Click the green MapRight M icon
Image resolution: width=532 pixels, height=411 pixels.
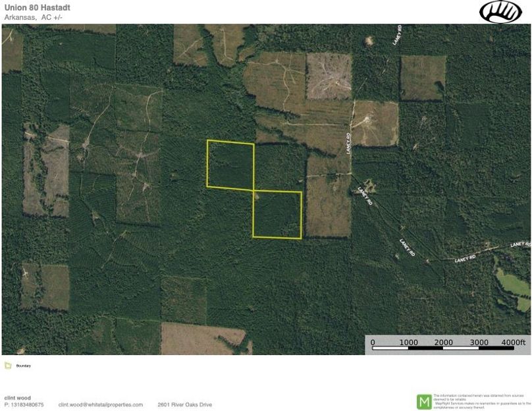[x=424, y=401]
